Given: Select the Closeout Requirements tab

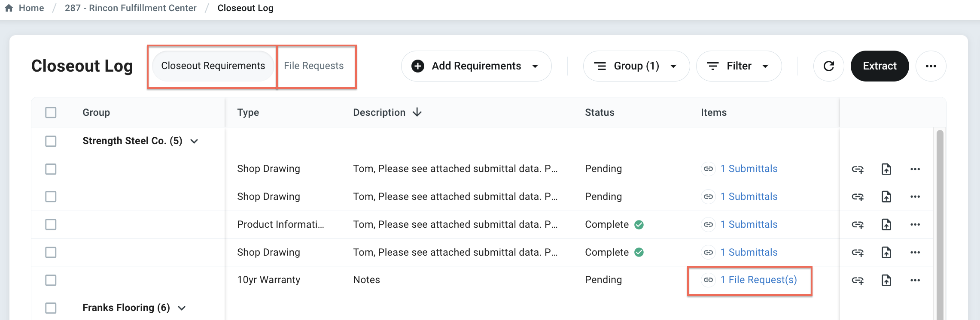Looking at the screenshot, I should point(213,66).
